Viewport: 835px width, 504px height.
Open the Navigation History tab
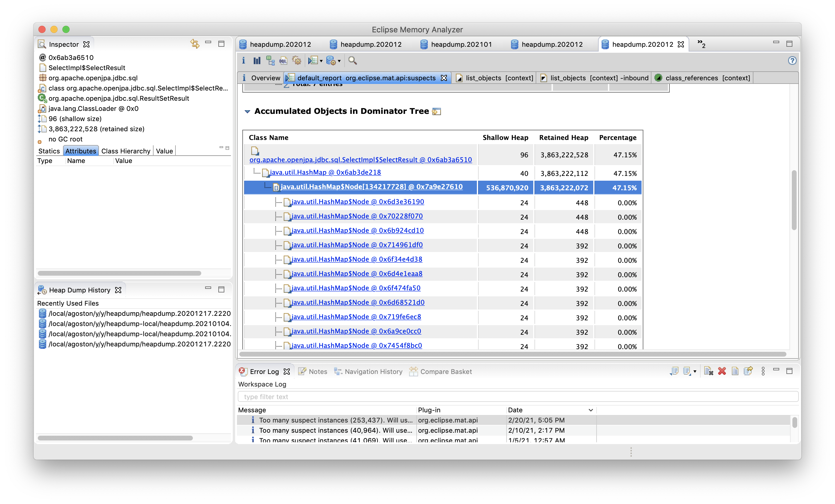point(368,371)
